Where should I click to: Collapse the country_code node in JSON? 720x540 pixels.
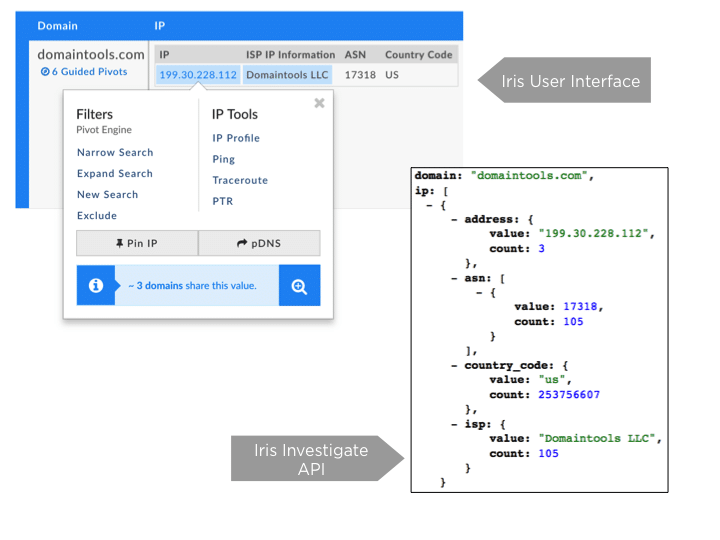coord(454,366)
